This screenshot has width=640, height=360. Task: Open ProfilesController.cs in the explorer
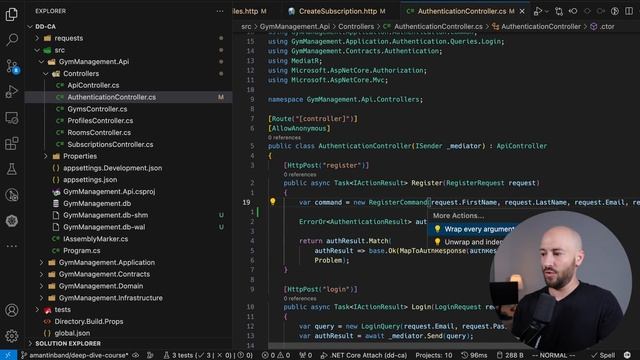click(100, 121)
